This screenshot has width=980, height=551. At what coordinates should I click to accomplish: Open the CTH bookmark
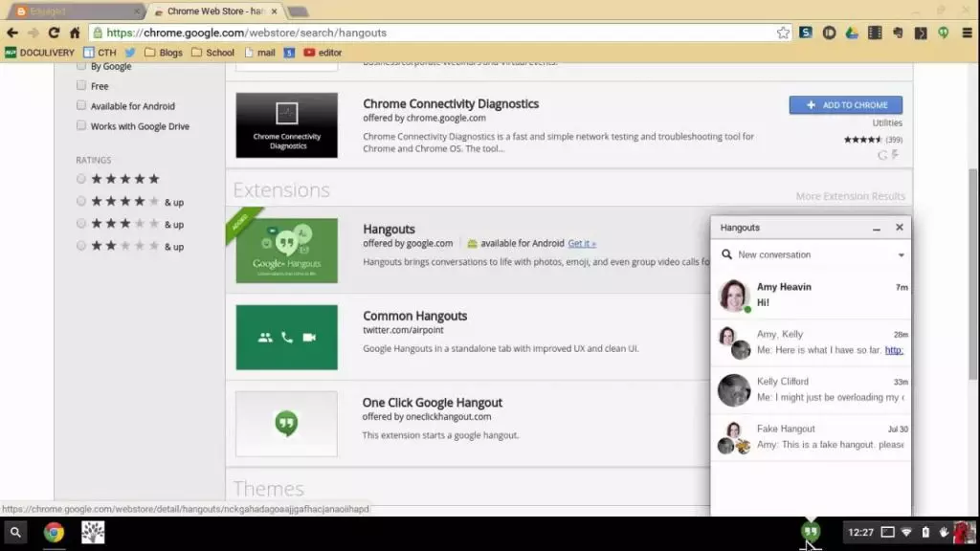coord(100,53)
